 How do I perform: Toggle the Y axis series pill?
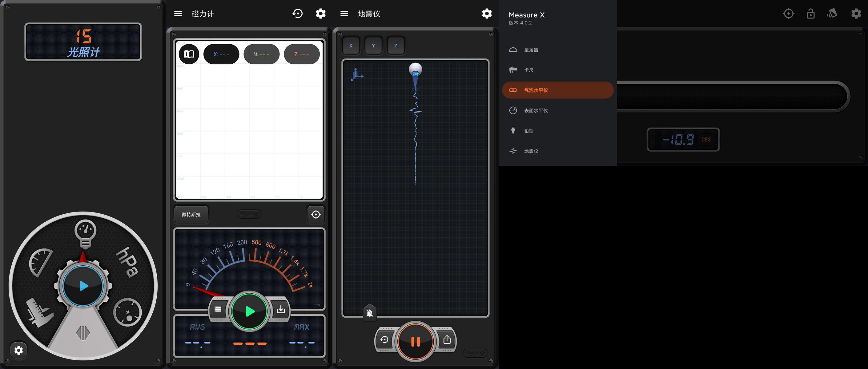[262, 54]
